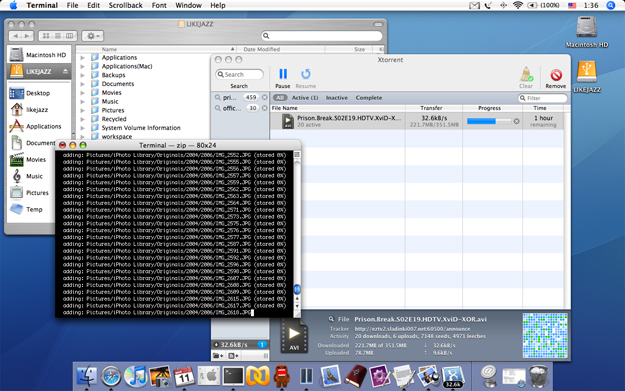Eject the LIKEJAZZ volume in Finder sidebar
This screenshot has height=391, width=625.
[65, 71]
